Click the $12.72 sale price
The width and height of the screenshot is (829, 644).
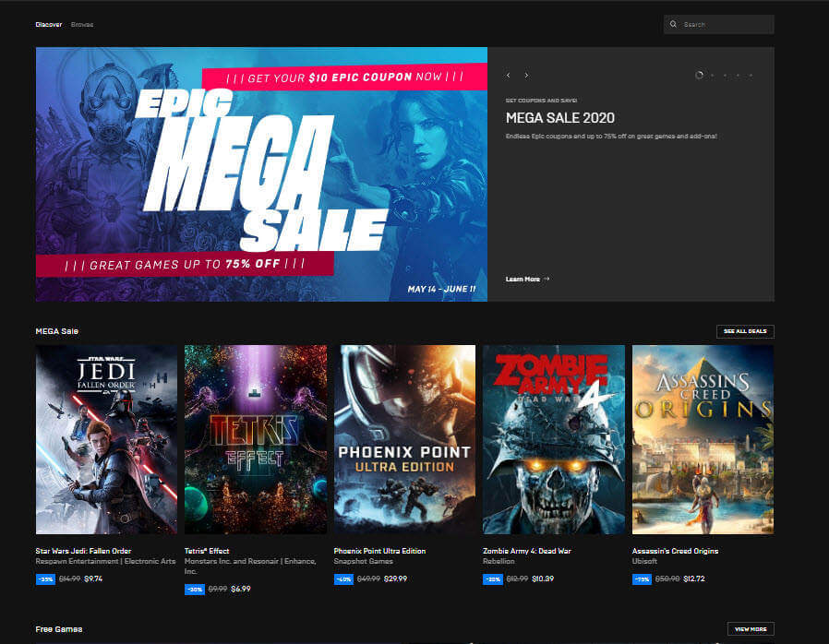click(694, 579)
